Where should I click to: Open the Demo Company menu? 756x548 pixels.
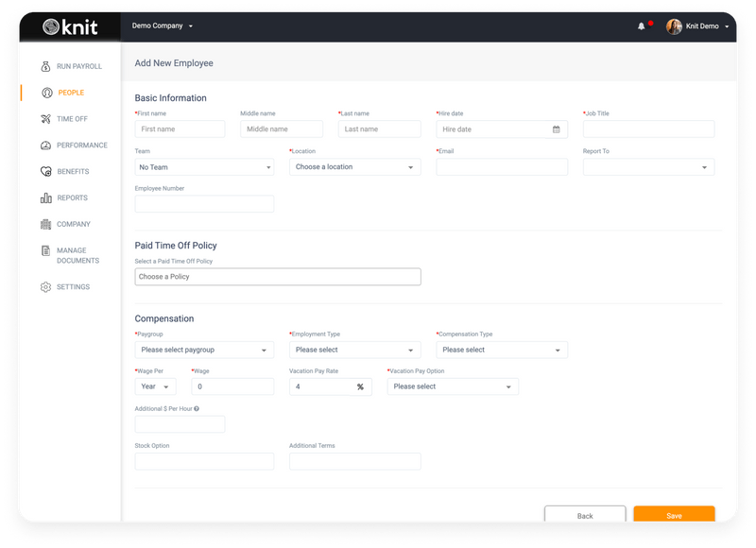(x=159, y=26)
